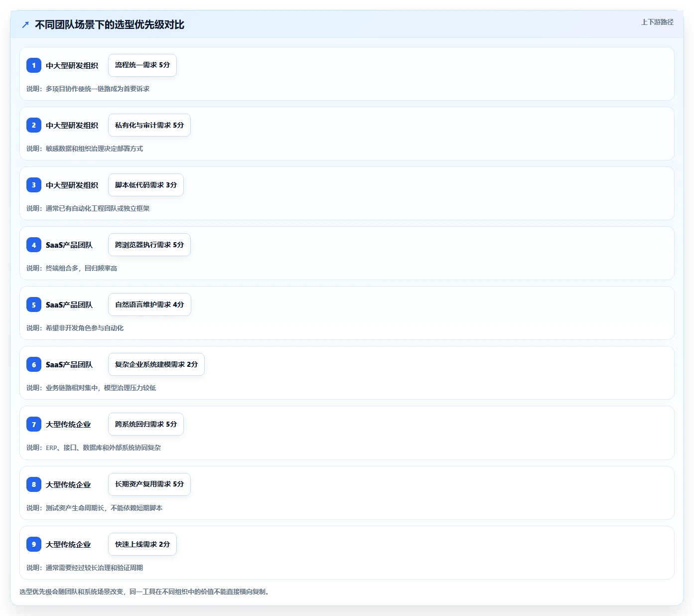Screen dimensions: 694x616
Task: Click the 跨系统回归需求 5分 chip
Action: pyautogui.click(x=146, y=424)
